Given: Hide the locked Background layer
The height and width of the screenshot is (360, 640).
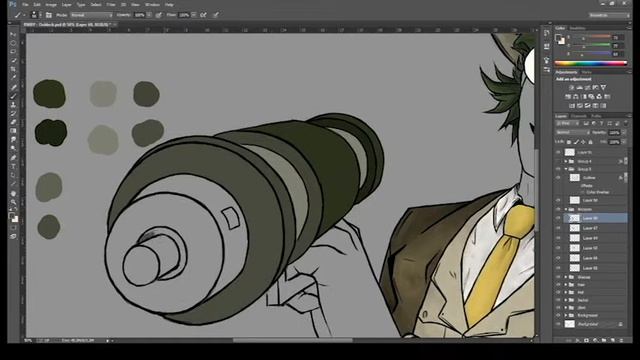Looking at the screenshot, I should coord(558,324).
